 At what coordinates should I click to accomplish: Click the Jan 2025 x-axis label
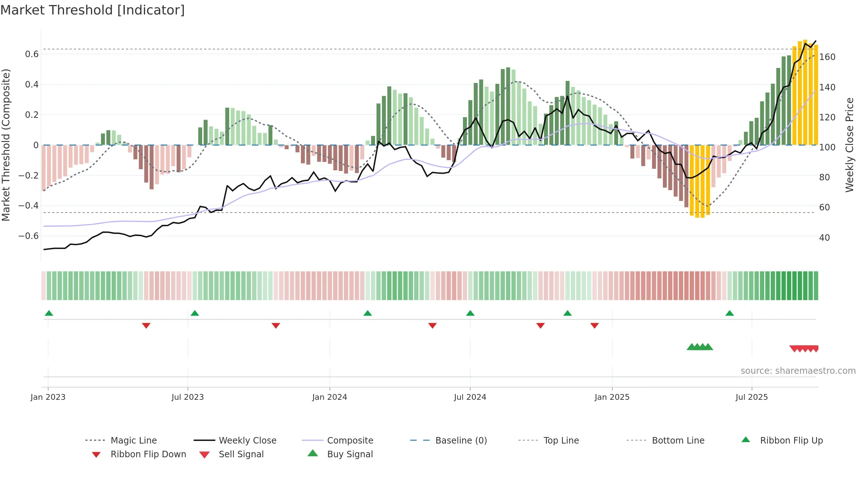tap(612, 397)
